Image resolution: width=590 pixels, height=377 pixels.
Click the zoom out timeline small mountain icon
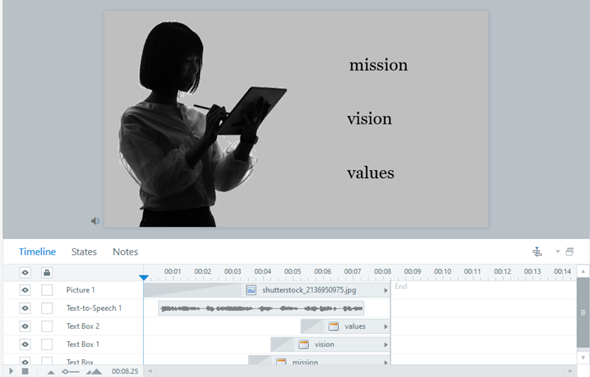(x=51, y=372)
